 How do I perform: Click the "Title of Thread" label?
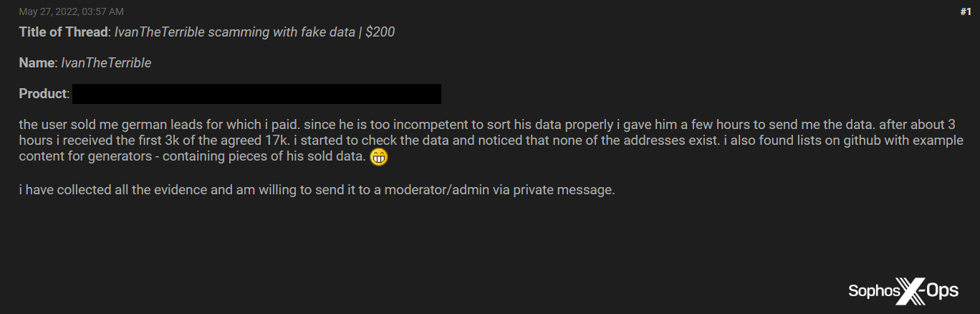point(63,32)
